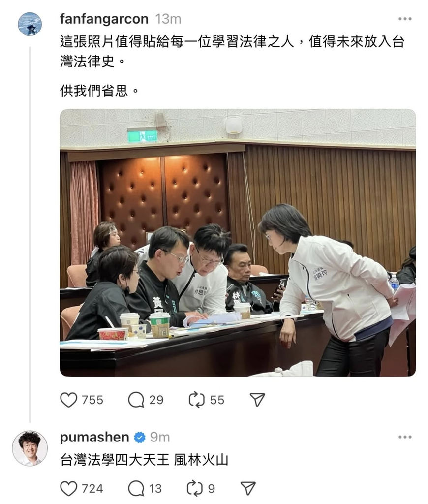
Task: Click the blue verified badge beside pumashen
Action: tap(139, 438)
